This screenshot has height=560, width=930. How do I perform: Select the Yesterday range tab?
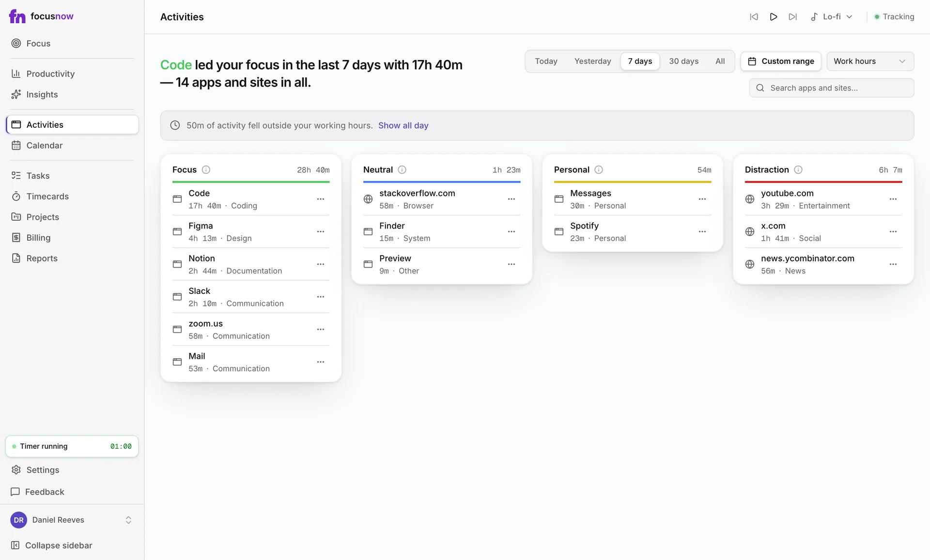coord(592,61)
